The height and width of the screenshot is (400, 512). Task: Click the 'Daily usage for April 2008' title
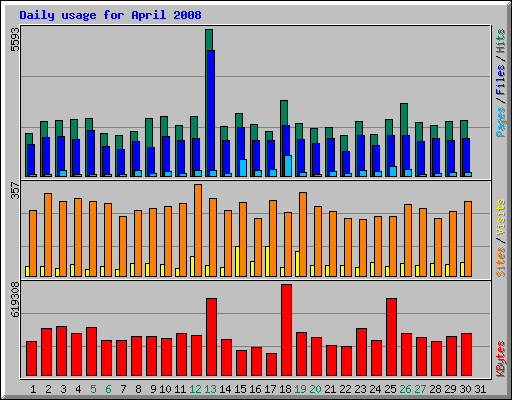[x=110, y=15]
